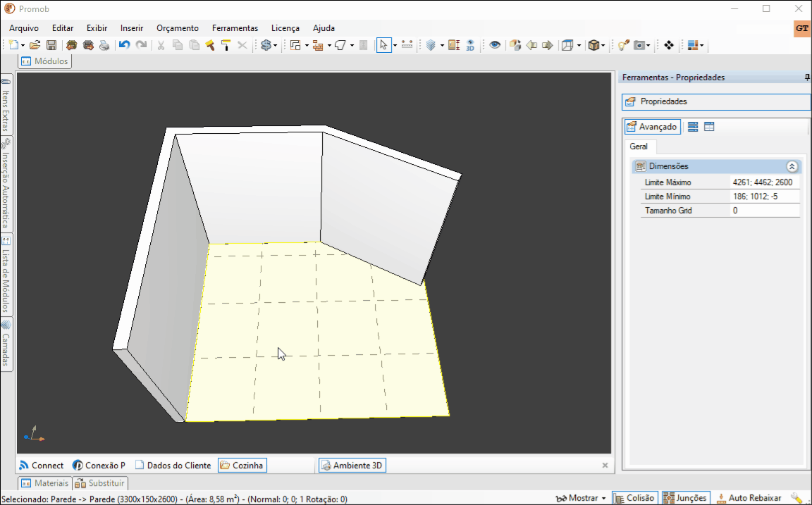This screenshot has height=505, width=812.
Task: Activate the arrow selection tool
Action: [383, 46]
